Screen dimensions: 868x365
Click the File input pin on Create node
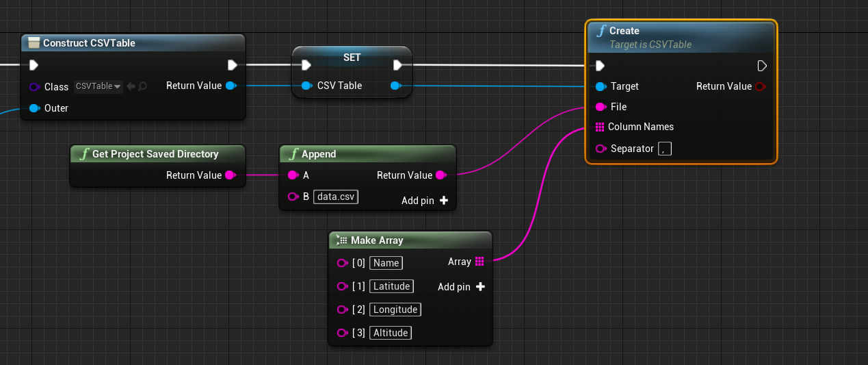point(600,107)
